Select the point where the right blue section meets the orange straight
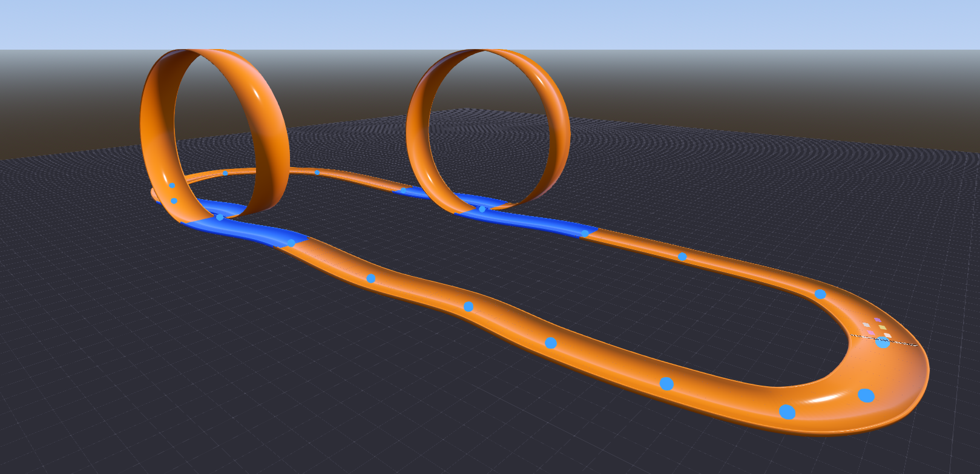The height and width of the screenshot is (474, 980). [585, 233]
